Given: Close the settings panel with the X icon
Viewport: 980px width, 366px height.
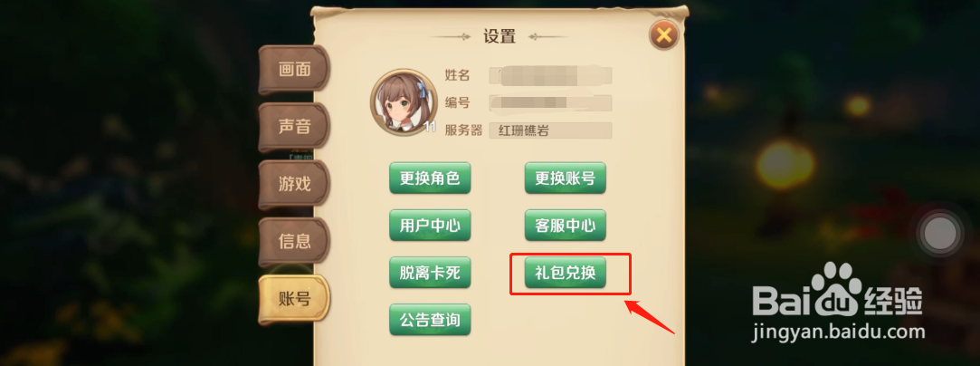Looking at the screenshot, I should (664, 35).
